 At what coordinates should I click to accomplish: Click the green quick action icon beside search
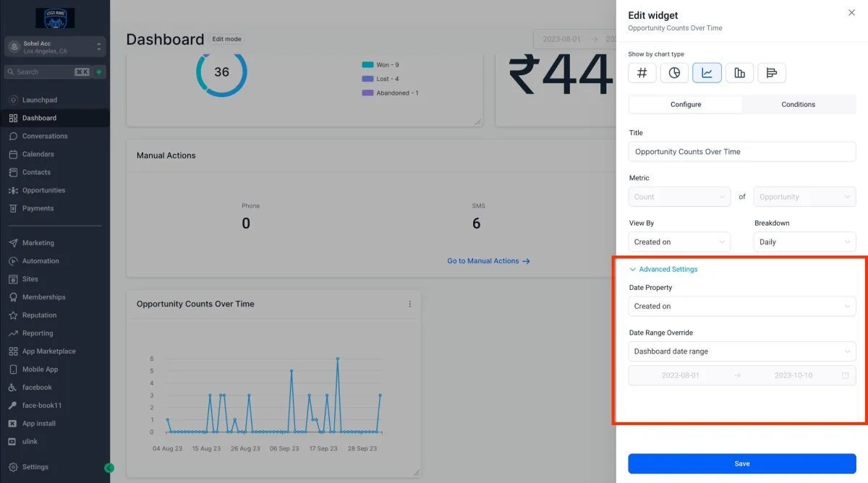pos(99,72)
